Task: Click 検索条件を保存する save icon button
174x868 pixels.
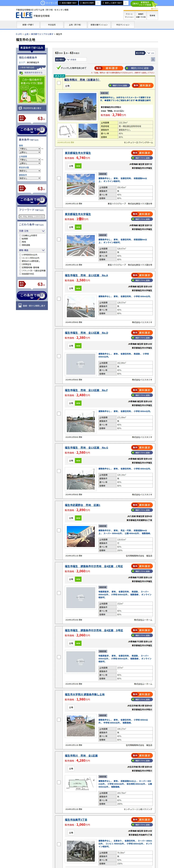Action: pyautogui.click(x=31, y=72)
